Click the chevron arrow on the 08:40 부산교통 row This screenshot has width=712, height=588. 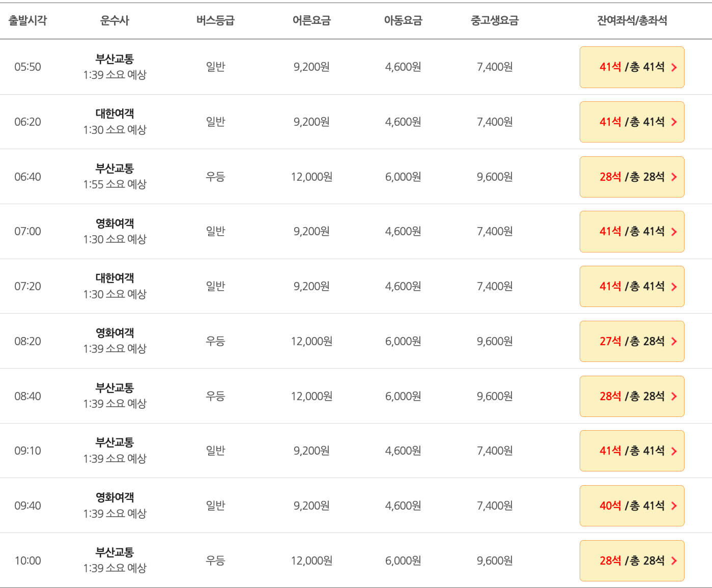point(675,396)
